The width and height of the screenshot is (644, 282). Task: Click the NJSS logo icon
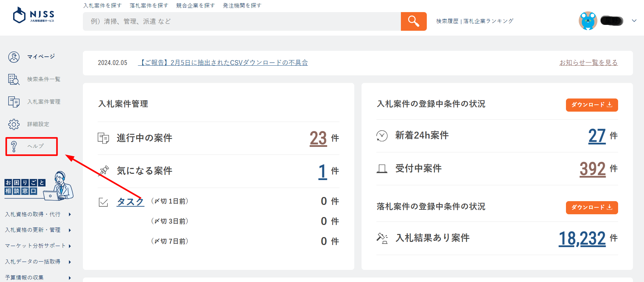19,15
